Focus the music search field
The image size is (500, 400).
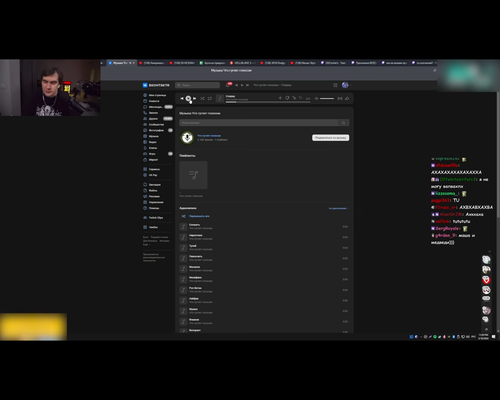(x=259, y=123)
